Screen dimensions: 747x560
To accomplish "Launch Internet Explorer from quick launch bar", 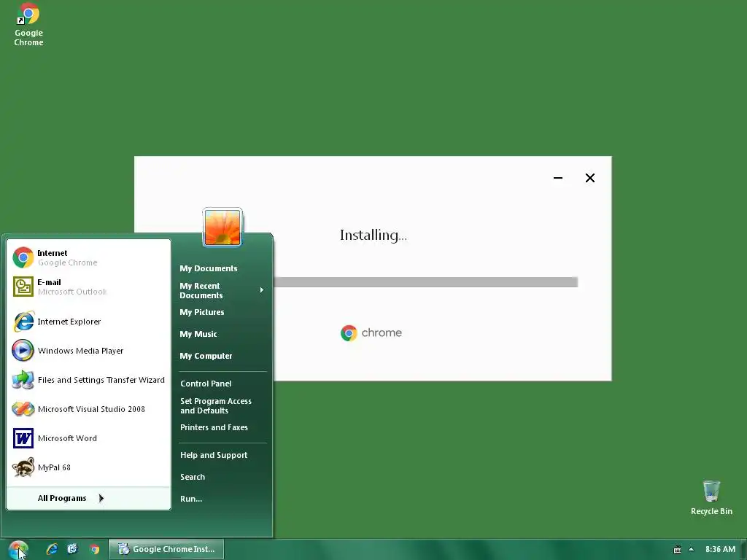I will [52, 549].
